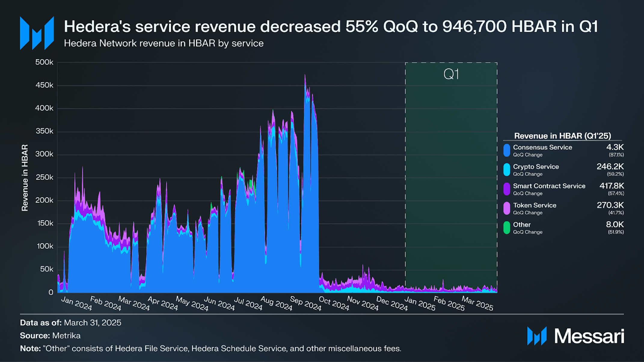This screenshot has height=362, width=644.
Task: Click the Sep 2024 x-axis label
Action: [305, 303]
